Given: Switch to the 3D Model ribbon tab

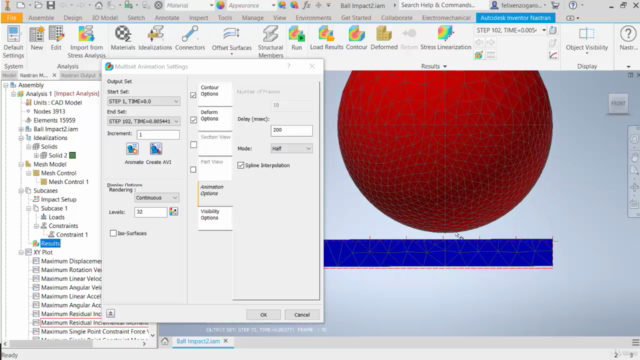Looking at the screenshot, I should pos(104,18).
